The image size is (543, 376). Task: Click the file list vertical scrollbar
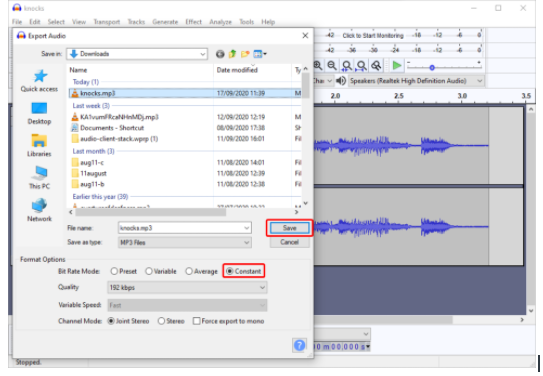[x=305, y=86]
